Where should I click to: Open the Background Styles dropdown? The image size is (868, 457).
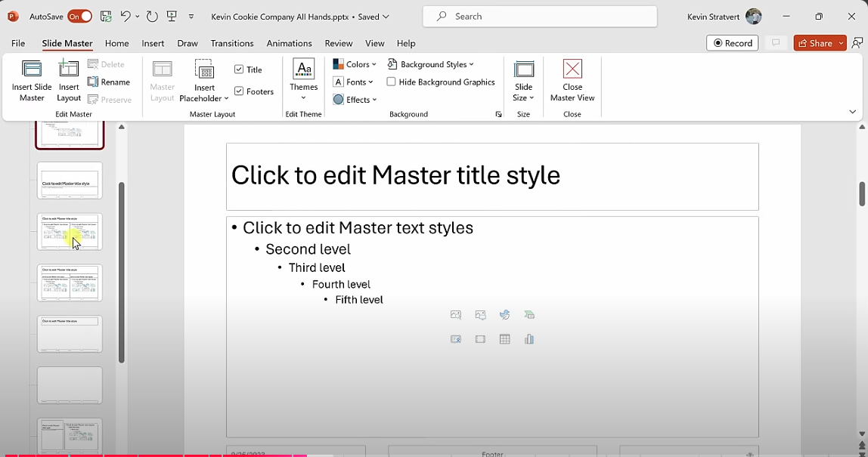(x=430, y=64)
